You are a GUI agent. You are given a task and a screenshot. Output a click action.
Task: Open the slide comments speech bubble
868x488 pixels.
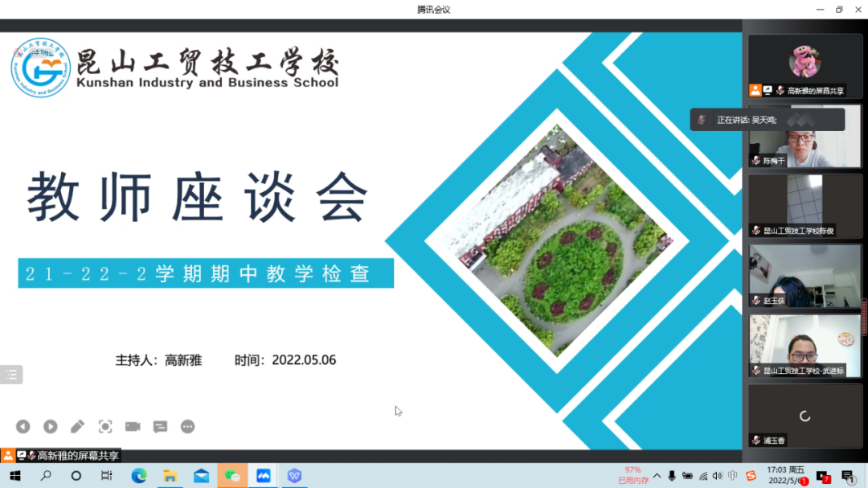(x=161, y=427)
